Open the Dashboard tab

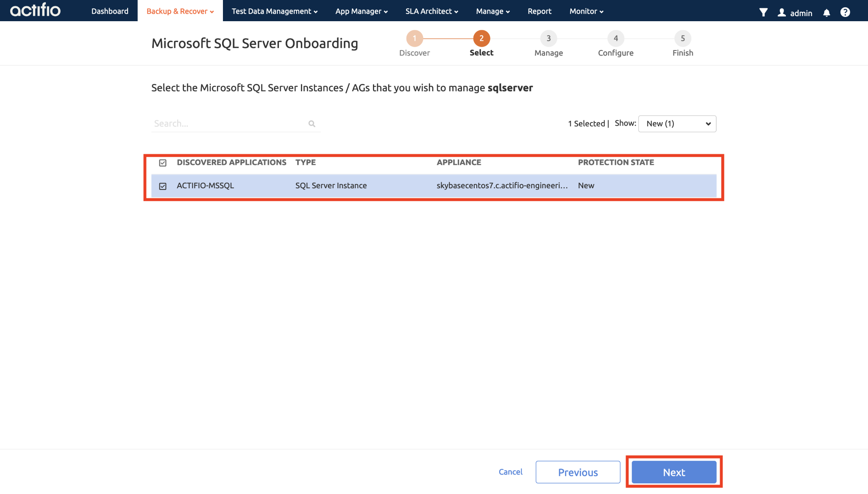coord(110,11)
